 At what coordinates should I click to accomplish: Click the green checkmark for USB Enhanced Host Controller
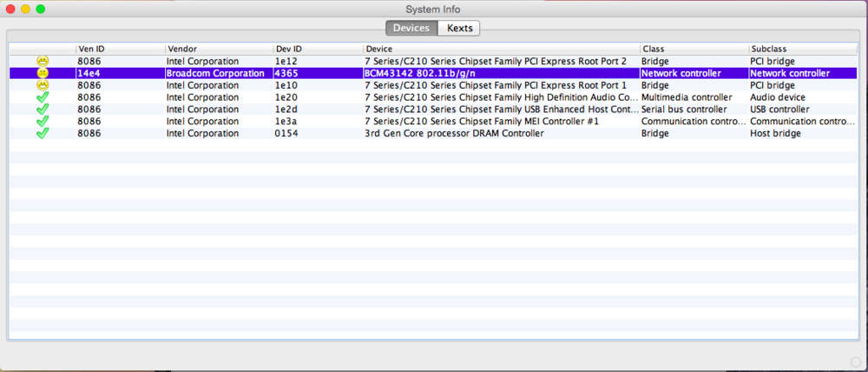(43, 110)
